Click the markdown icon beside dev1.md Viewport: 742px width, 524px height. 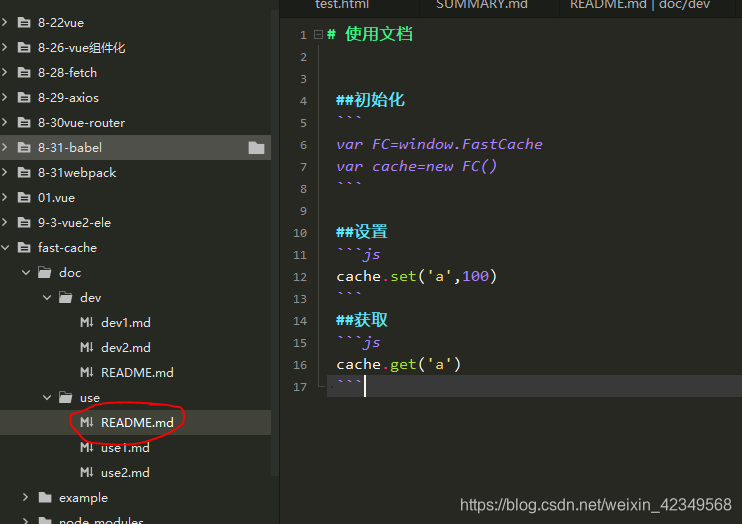[87, 322]
